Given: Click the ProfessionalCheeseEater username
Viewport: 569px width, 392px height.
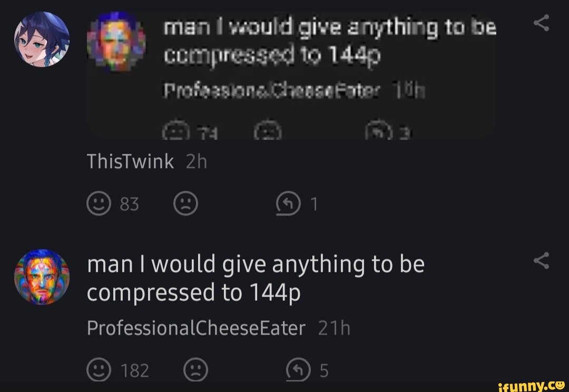Looking at the screenshot, I should tap(196, 328).
